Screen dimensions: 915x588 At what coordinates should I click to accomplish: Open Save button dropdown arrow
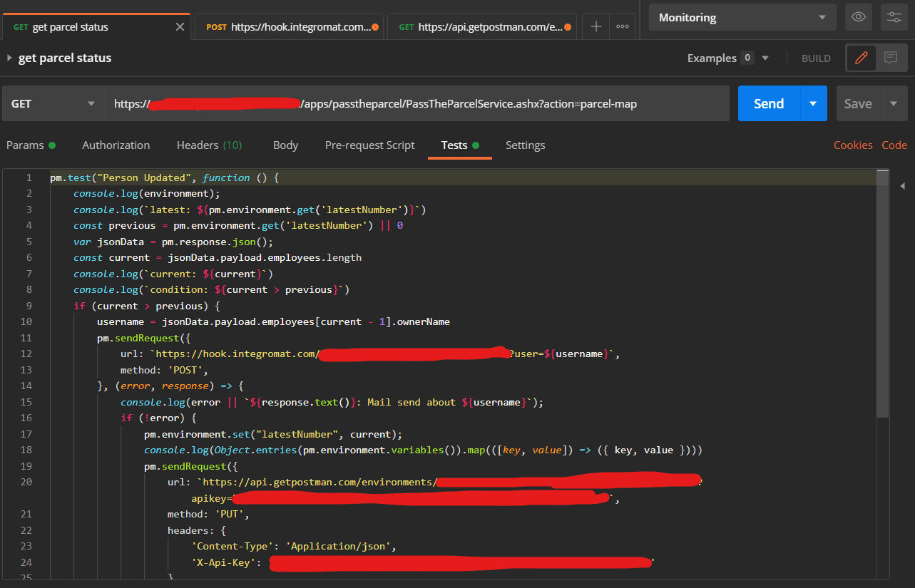[894, 103]
